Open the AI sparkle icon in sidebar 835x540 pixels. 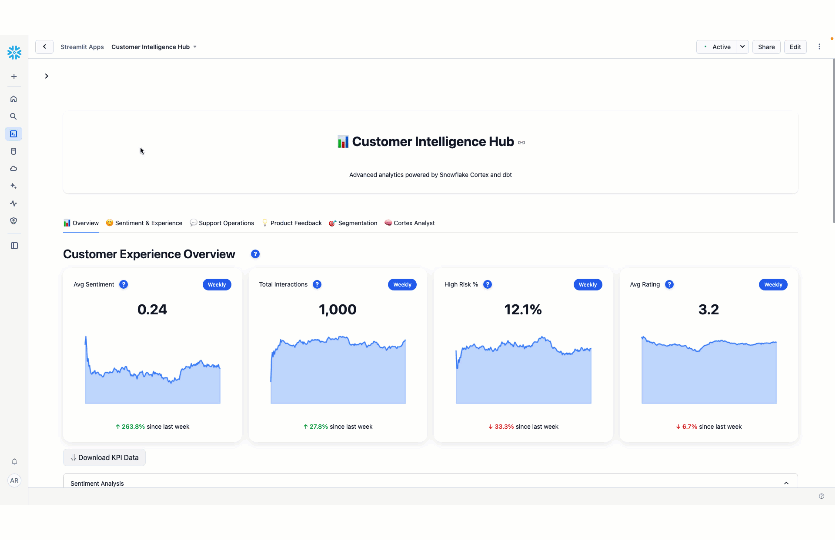[14, 186]
